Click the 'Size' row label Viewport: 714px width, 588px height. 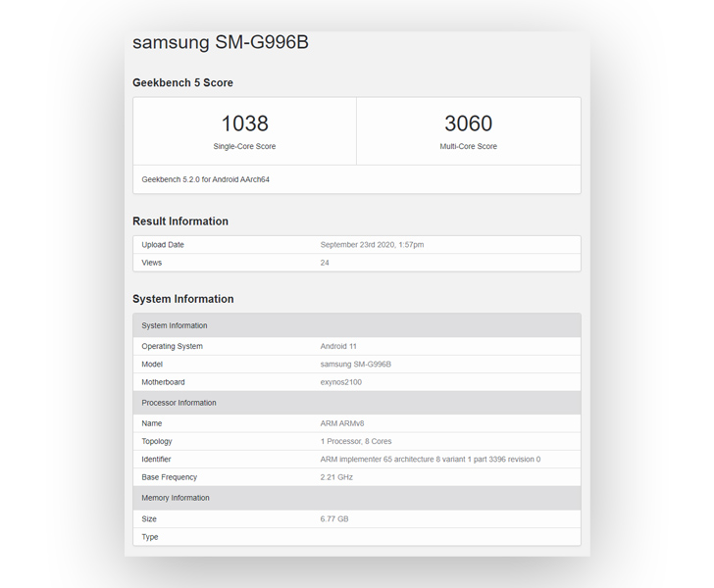pos(149,518)
